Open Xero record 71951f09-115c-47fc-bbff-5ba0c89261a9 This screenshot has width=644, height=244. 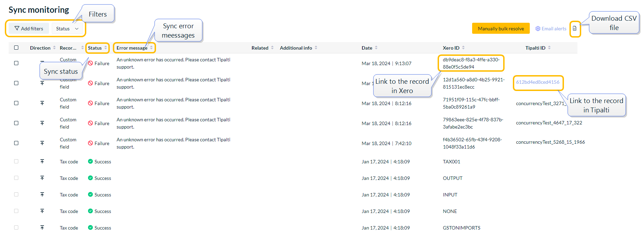[x=471, y=103]
